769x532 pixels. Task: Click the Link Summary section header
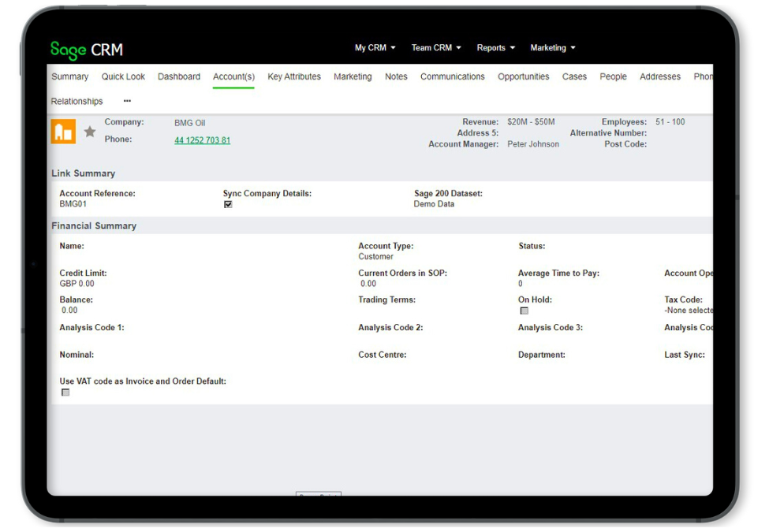point(84,173)
